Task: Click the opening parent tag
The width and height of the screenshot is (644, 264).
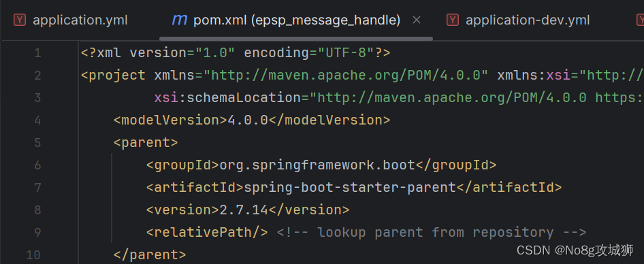Action: (x=146, y=143)
